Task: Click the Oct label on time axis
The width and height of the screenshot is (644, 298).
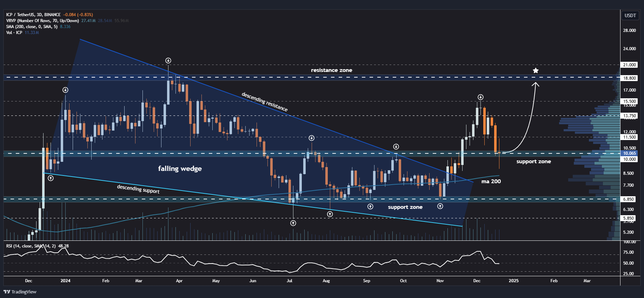Action: click(403, 281)
